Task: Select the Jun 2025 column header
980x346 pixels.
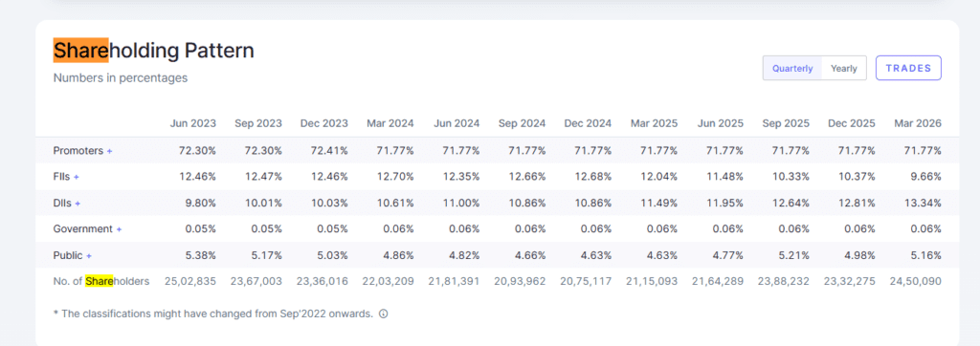Action: [x=721, y=123]
